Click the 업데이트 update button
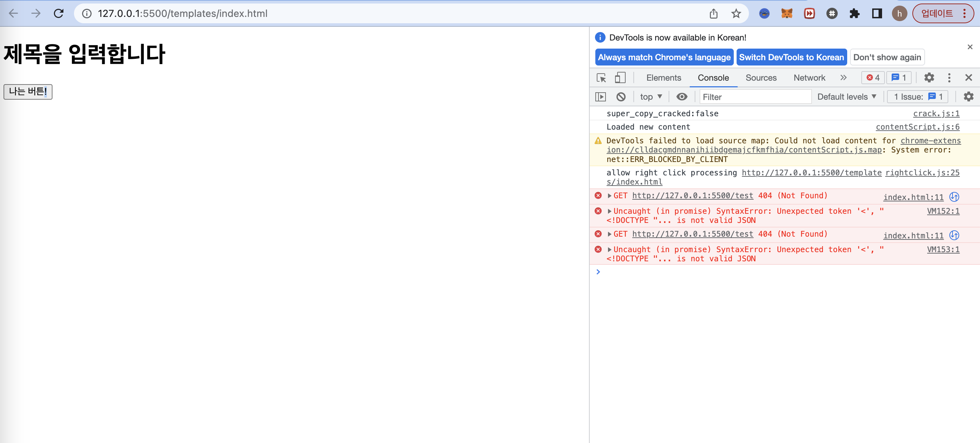Viewport: 980px width, 443px height. coord(942,14)
